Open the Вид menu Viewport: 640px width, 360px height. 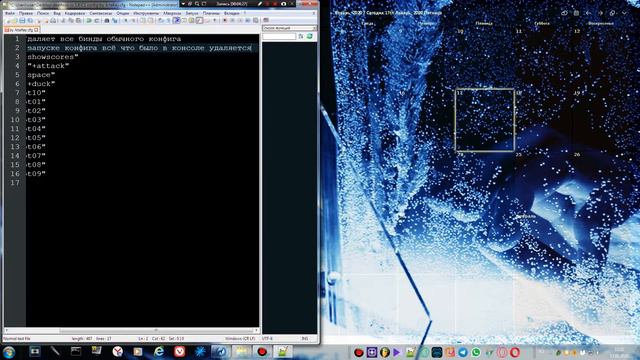pyautogui.click(x=57, y=13)
